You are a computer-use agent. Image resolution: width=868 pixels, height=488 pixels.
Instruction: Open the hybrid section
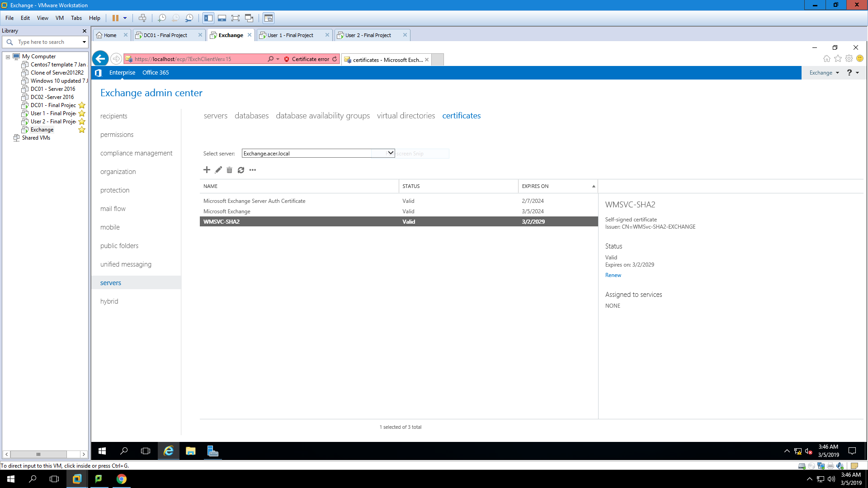pos(109,301)
